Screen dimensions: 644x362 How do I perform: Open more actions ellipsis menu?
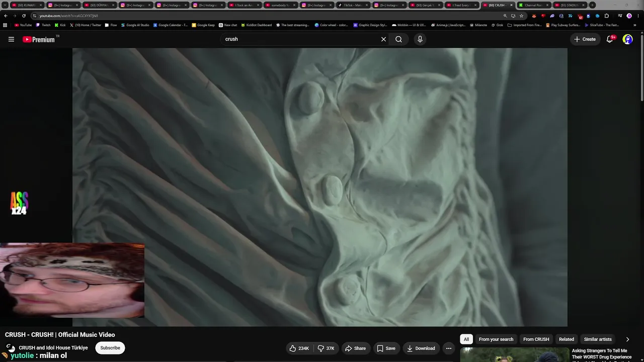pyautogui.click(x=449, y=348)
